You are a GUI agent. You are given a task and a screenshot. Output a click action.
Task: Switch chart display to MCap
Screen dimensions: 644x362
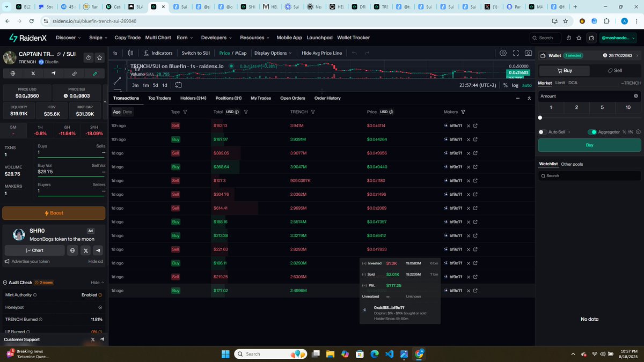pyautogui.click(x=241, y=53)
